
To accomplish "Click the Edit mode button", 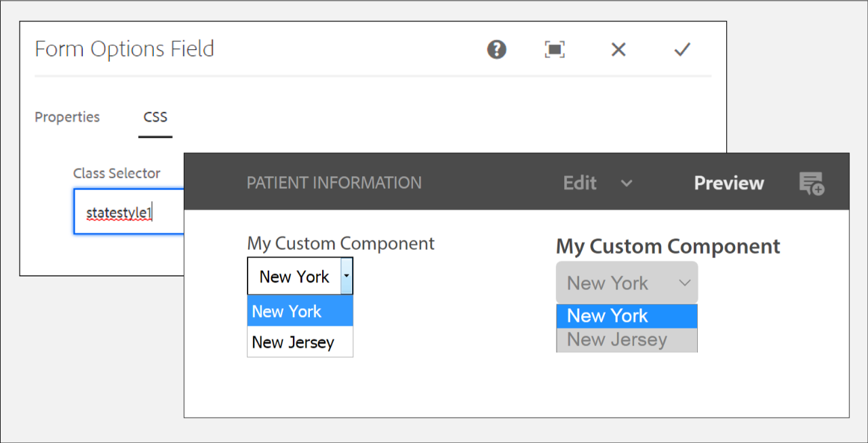I will (x=580, y=184).
